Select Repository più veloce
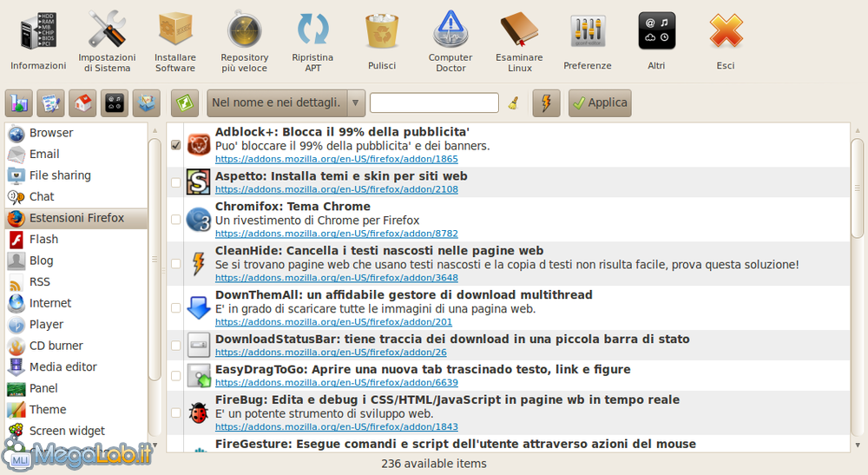 (244, 42)
